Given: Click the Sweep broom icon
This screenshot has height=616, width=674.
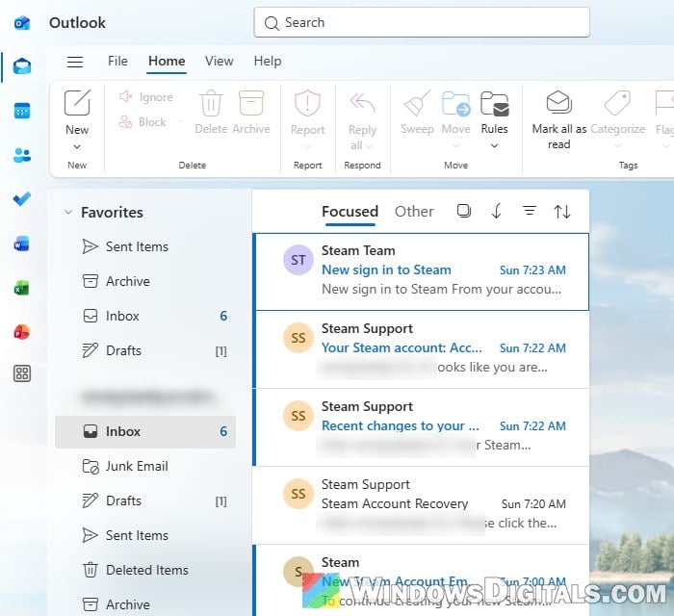Looking at the screenshot, I should click(x=417, y=103).
